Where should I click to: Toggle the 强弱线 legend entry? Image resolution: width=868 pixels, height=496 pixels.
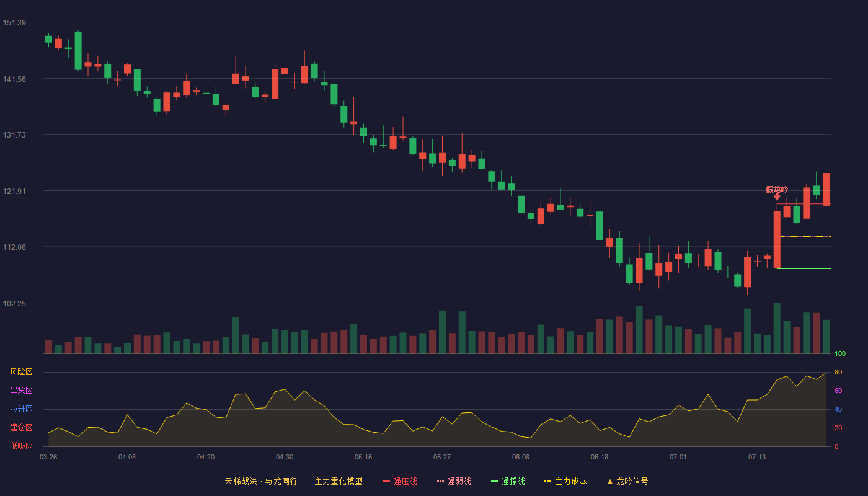click(x=454, y=481)
